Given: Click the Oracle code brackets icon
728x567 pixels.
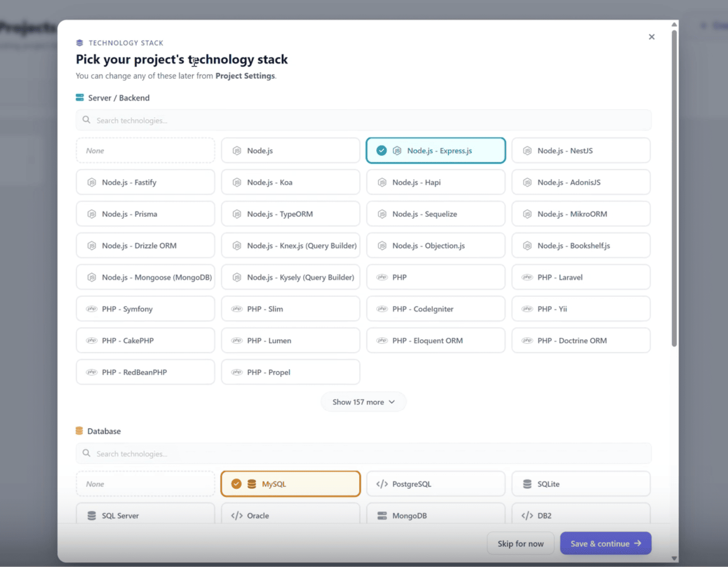Looking at the screenshot, I should pyautogui.click(x=237, y=515).
